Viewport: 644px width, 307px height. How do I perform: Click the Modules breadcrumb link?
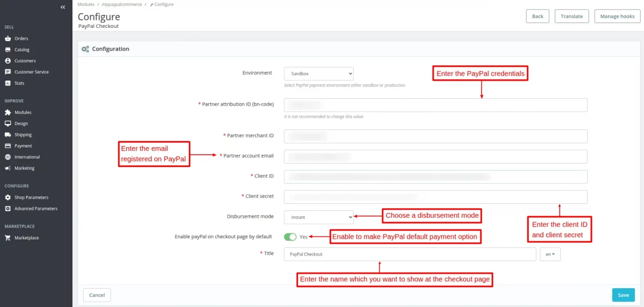click(x=86, y=4)
